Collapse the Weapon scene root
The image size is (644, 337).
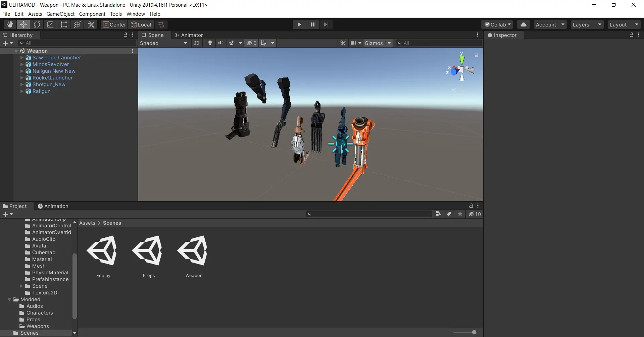coord(16,51)
